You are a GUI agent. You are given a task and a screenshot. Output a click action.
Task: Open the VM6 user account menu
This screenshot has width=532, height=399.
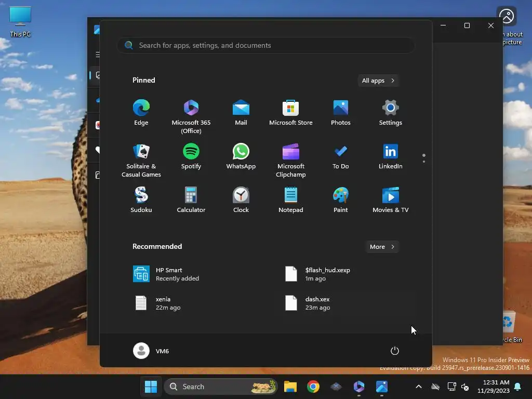click(x=151, y=351)
